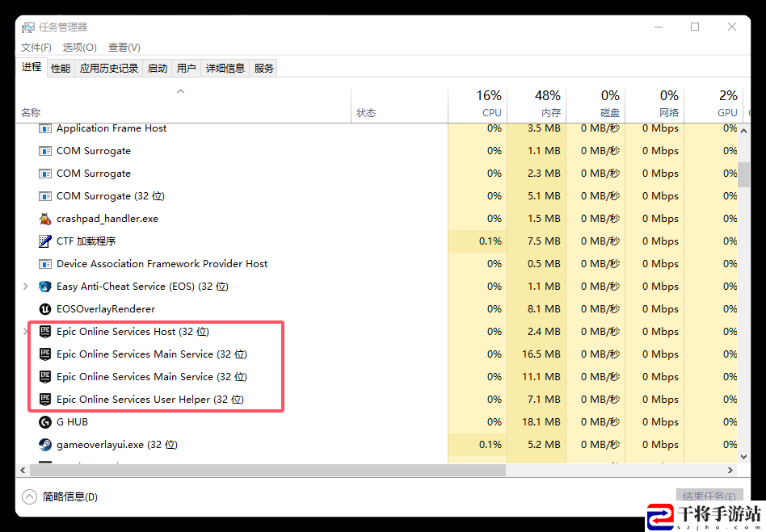Click the Application Frame Host process icon

(45, 128)
